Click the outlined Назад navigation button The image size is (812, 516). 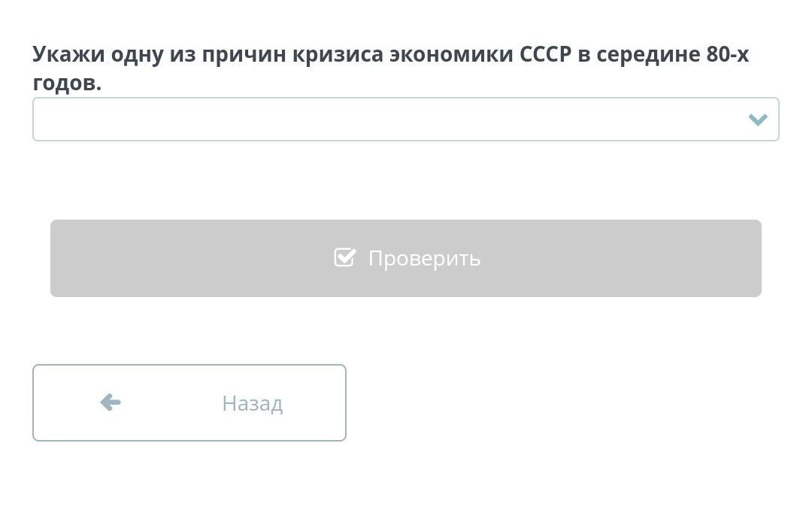189,402
